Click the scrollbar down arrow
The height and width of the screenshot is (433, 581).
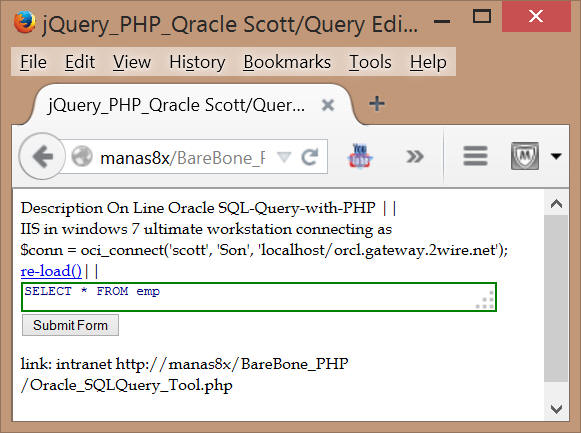coord(556,409)
